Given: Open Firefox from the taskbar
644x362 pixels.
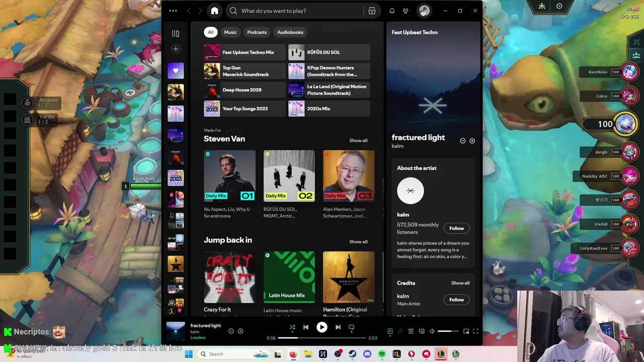Looking at the screenshot, I should click(293, 354).
